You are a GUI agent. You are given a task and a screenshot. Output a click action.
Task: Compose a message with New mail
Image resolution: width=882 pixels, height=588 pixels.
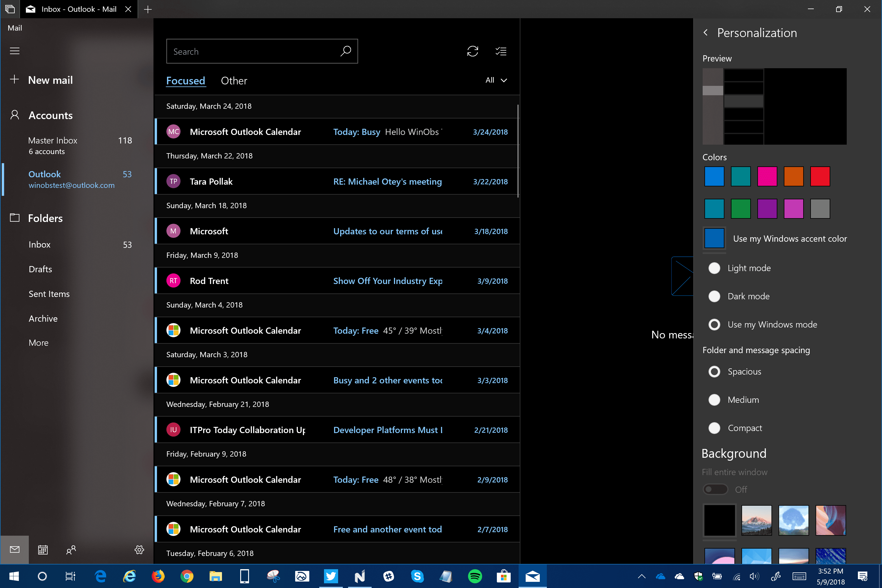point(50,80)
